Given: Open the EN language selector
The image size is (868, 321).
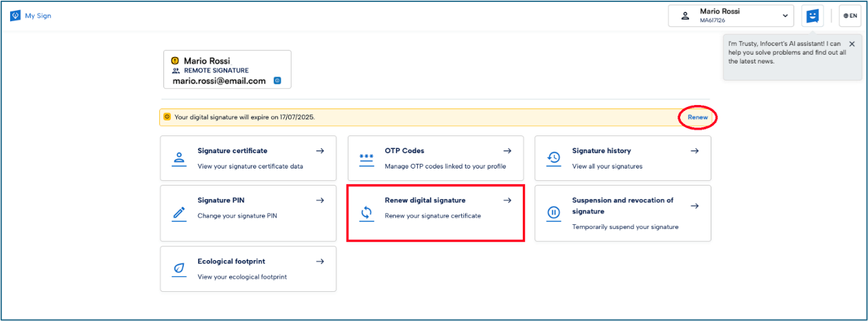Looking at the screenshot, I should pyautogui.click(x=850, y=16).
